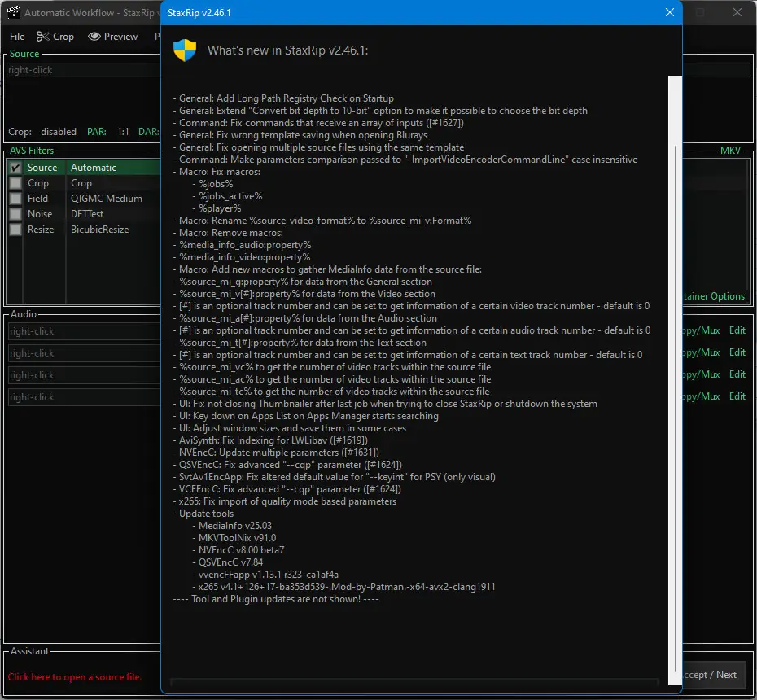Screen dimensions: 757x700
Task: Click the red open source file link
Action: click(x=75, y=677)
